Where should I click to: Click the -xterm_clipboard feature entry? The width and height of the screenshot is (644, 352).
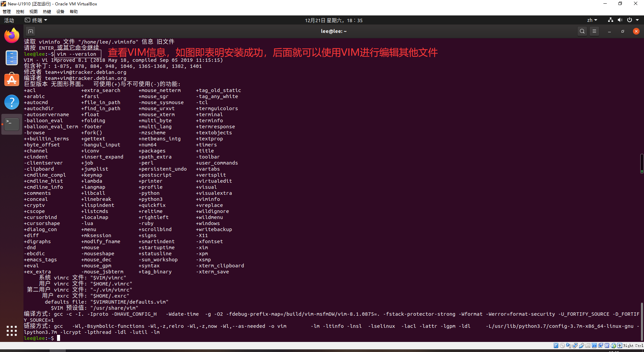[x=220, y=266]
